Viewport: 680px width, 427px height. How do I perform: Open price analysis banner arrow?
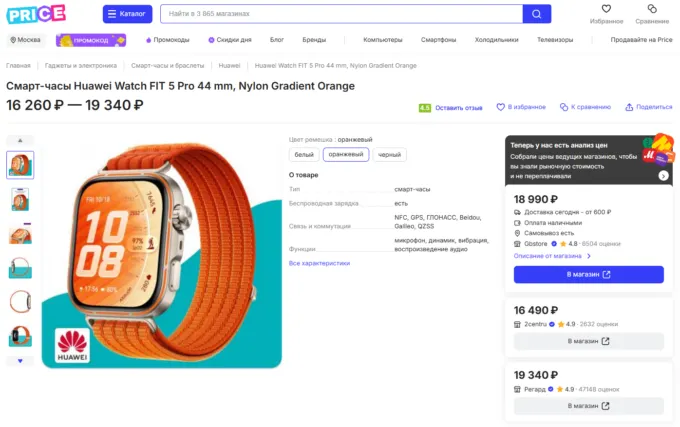click(x=663, y=176)
